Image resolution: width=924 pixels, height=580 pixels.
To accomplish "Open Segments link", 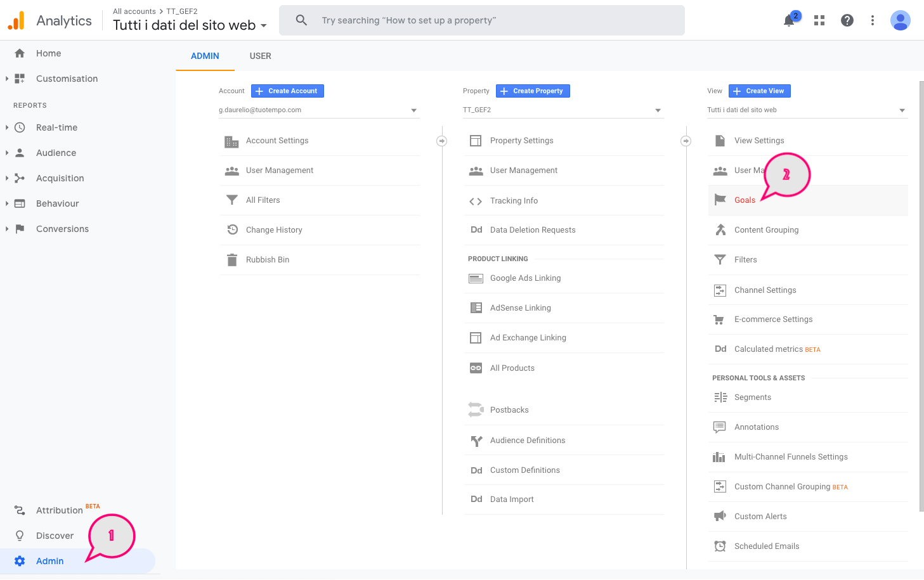I will tap(753, 397).
